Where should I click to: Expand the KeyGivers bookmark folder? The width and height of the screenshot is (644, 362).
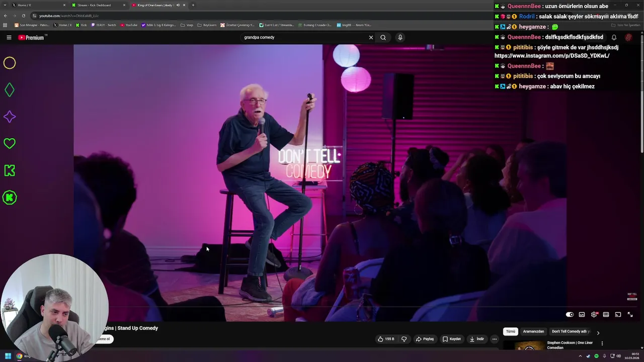[x=207, y=25]
